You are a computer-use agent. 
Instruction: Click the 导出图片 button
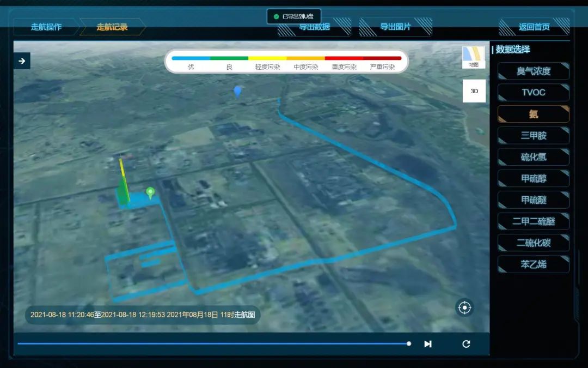coord(396,27)
